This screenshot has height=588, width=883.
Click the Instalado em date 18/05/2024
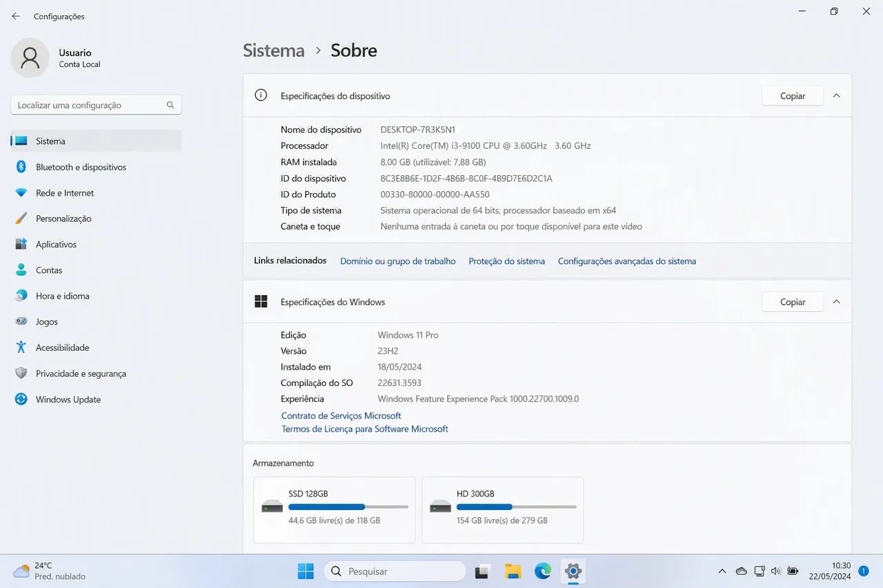click(x=400, y=367)
